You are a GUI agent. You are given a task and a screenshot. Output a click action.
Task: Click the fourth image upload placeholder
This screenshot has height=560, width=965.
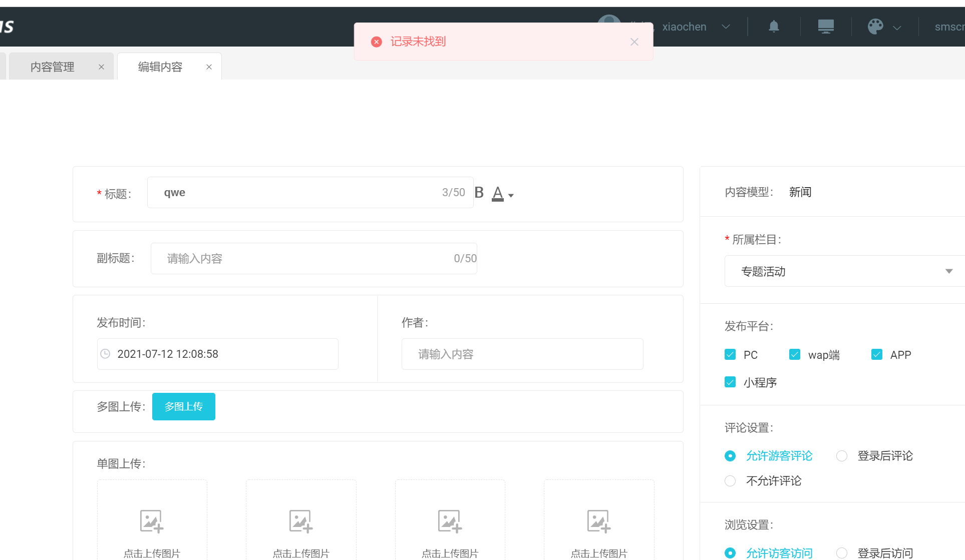point(599,521)
